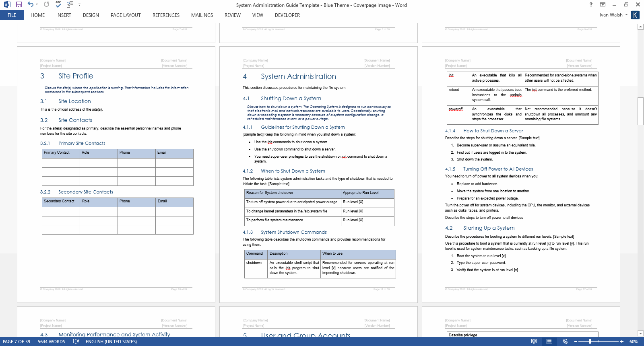
Task: Open Customize Quick Access Toolbar dropdown
Action: coord(79,5)
